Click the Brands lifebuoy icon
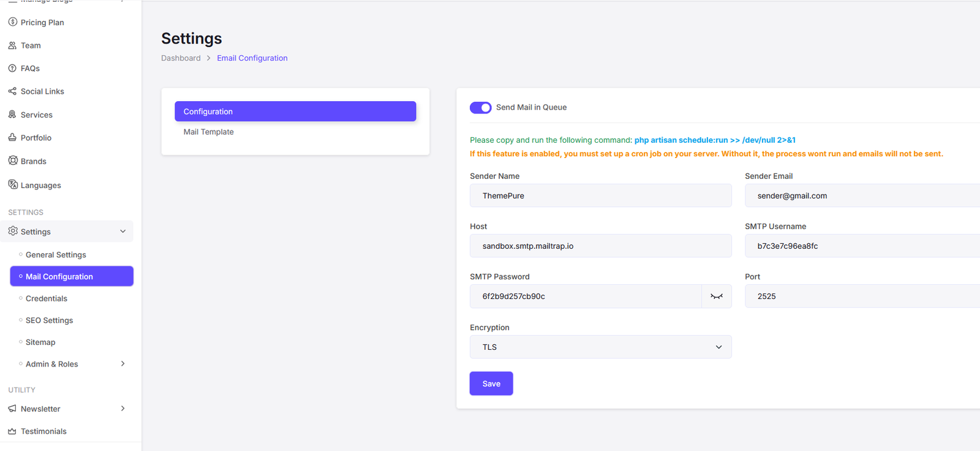This screenshot has height=451, width=980. coord(13,161)
